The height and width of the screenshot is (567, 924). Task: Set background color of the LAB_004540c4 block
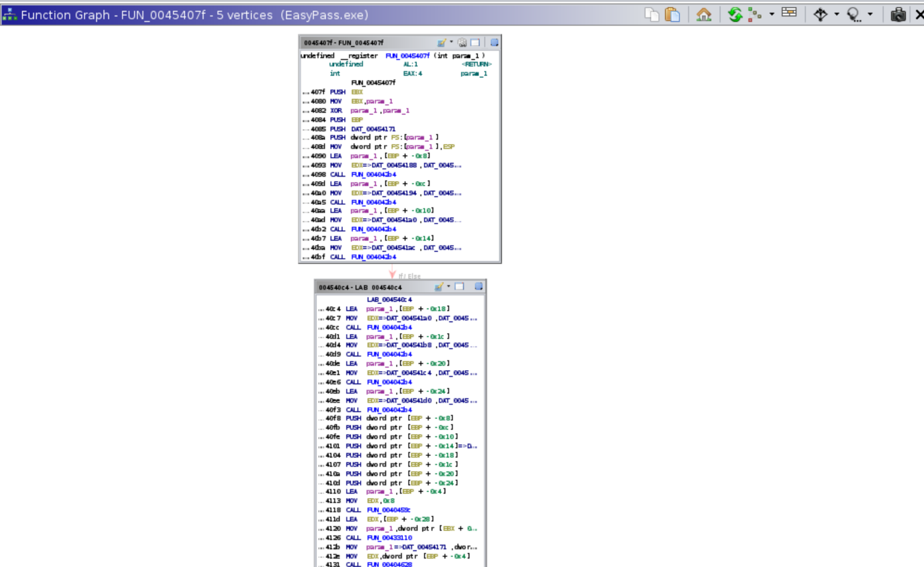click(438, 287)
